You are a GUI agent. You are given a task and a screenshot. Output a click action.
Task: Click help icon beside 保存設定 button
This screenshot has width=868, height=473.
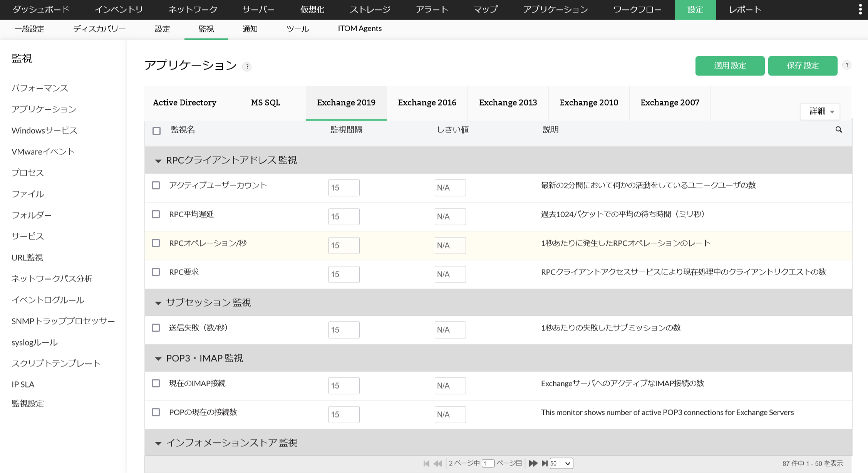847,65
